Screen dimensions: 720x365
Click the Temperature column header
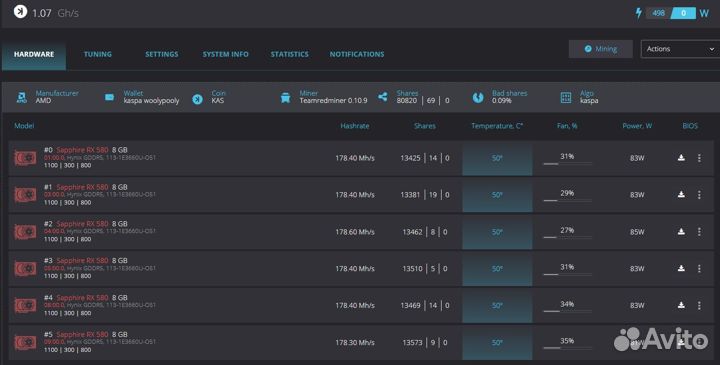(497, 126)
